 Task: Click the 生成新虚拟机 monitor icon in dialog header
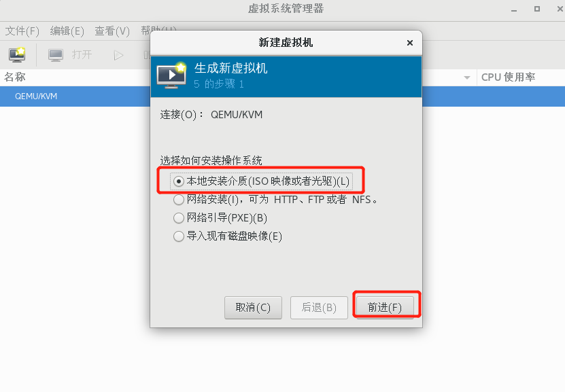tap(172, 75)
